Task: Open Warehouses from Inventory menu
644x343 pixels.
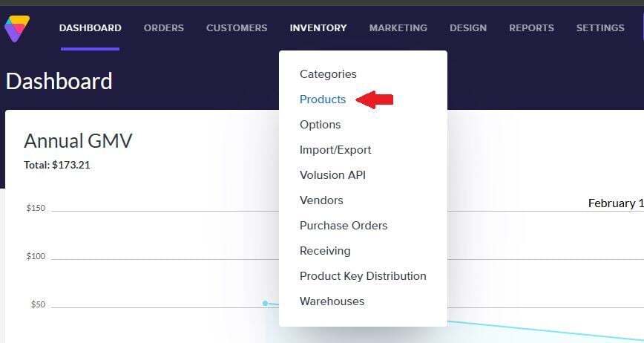Action: pos(332,301)
